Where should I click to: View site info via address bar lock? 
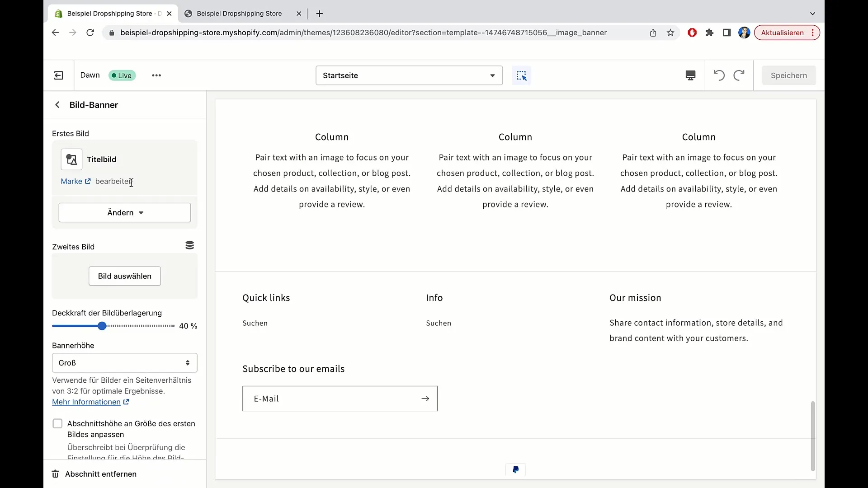pyautogui.click(x=112, y=33)
